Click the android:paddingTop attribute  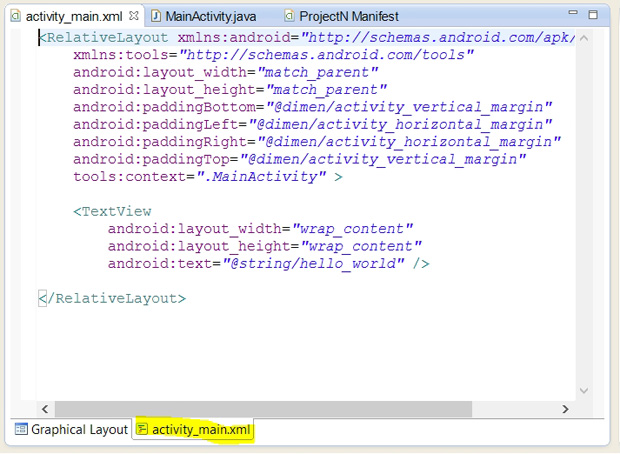tap(151, 159)
